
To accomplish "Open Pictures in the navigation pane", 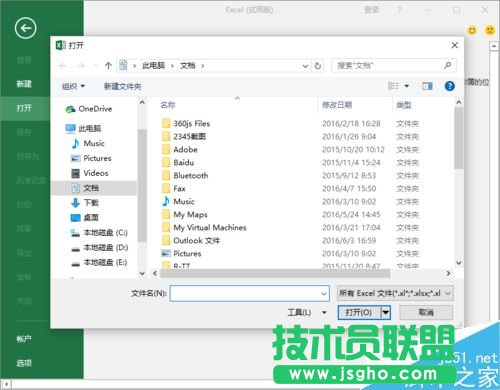I will pyautogui.click(x=91, y=158).
